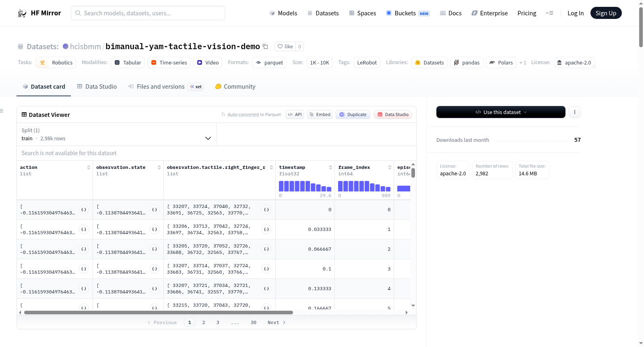Filter by Video modality tag

coord(208,62)
